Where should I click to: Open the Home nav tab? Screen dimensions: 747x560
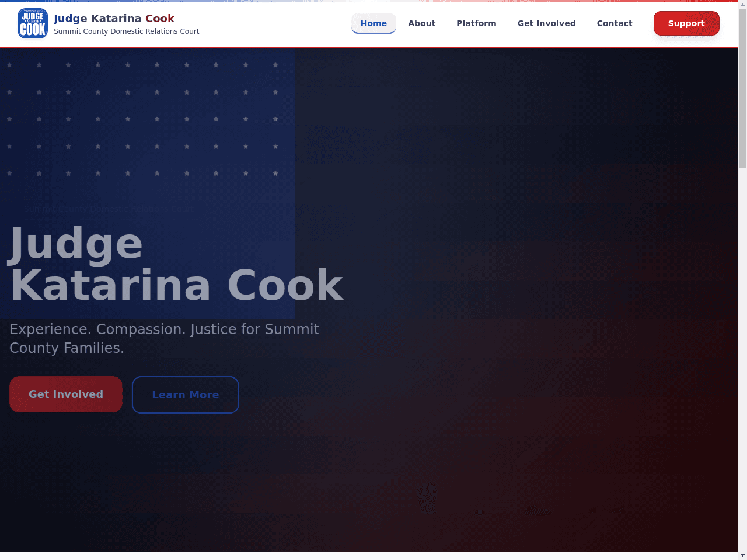[x=373, y=23]
